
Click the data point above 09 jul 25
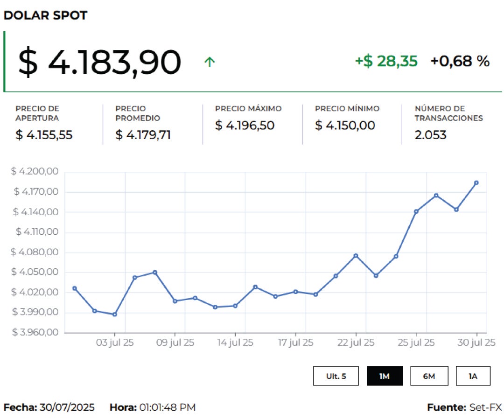pos(175,301)
